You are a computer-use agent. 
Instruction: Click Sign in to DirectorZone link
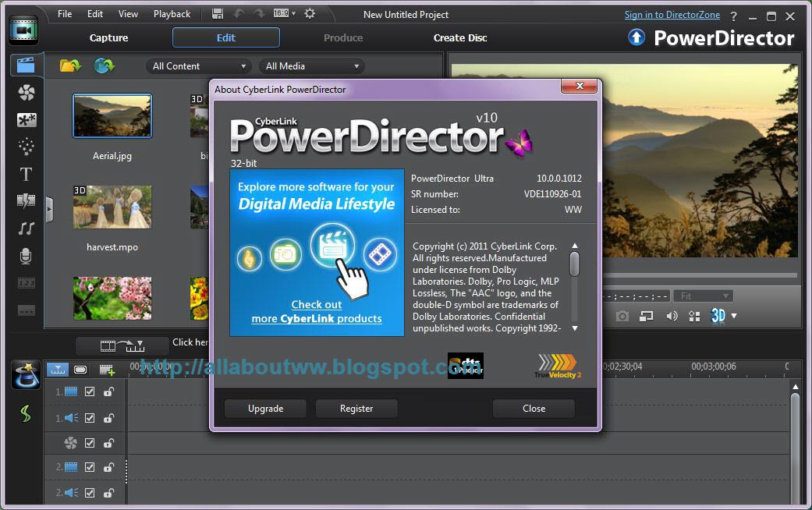pos(672,15)
